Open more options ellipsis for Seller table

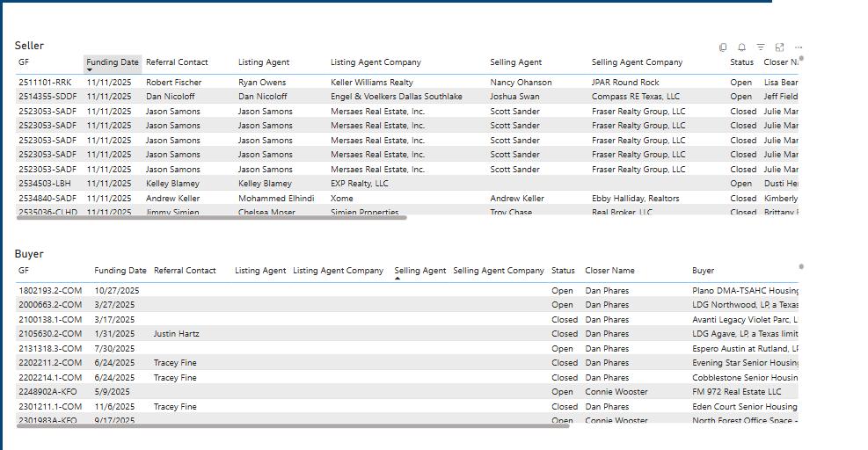799,47
